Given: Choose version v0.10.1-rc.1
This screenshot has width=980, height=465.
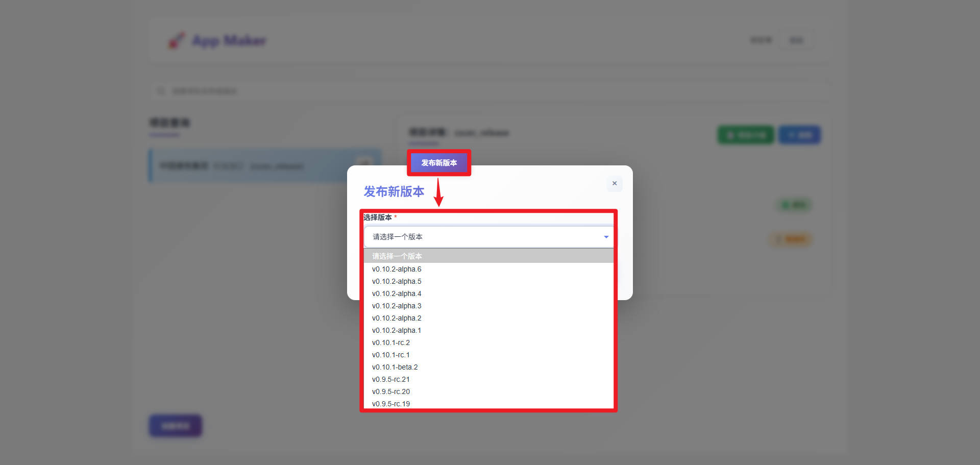Looking at the screenshot, I should (391, 355).
